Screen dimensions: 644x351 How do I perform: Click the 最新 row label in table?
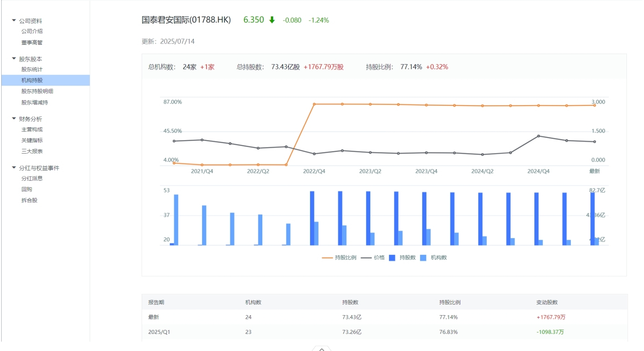(x=154, y=317)
